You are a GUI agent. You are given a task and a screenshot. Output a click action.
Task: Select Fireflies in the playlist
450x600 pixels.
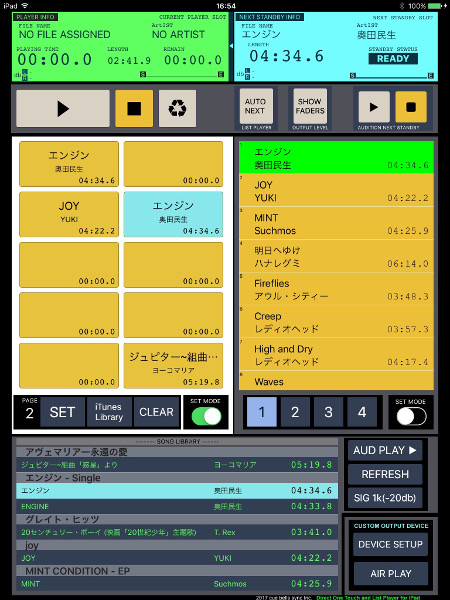336,289
